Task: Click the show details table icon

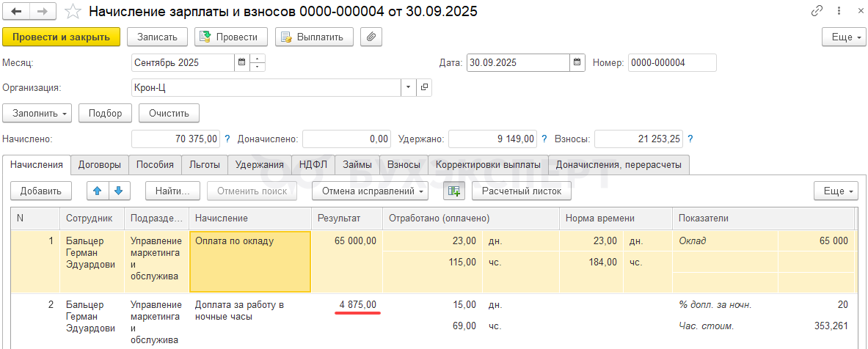Action: (x=454, y=191)
